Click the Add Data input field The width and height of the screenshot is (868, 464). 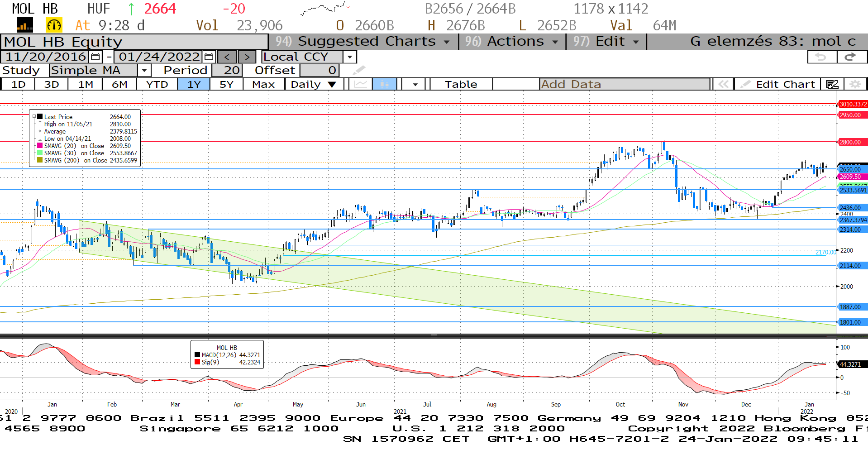(x=625, y=84)
